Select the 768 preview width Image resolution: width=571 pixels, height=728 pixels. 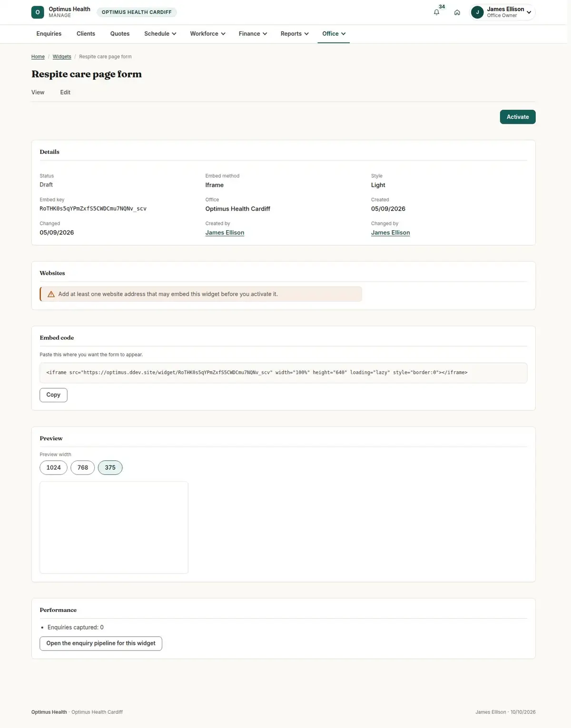click(x=83, y=468)
